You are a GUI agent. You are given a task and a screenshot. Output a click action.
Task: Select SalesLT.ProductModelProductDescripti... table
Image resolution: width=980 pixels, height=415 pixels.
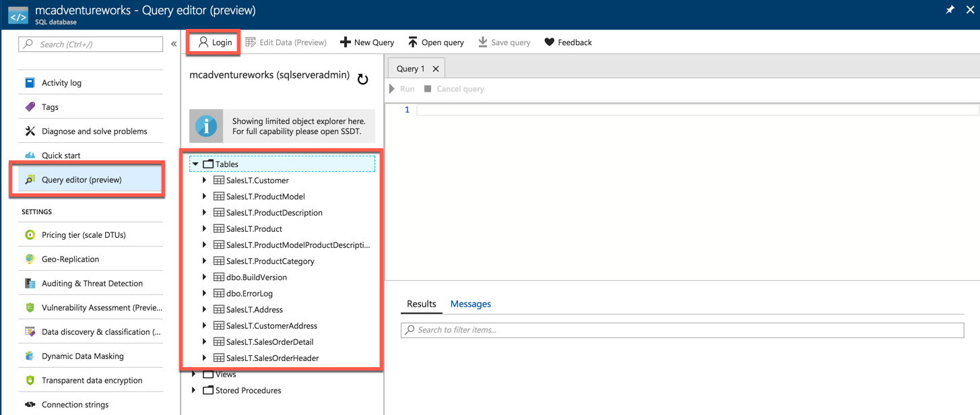(x=298, y=245)
